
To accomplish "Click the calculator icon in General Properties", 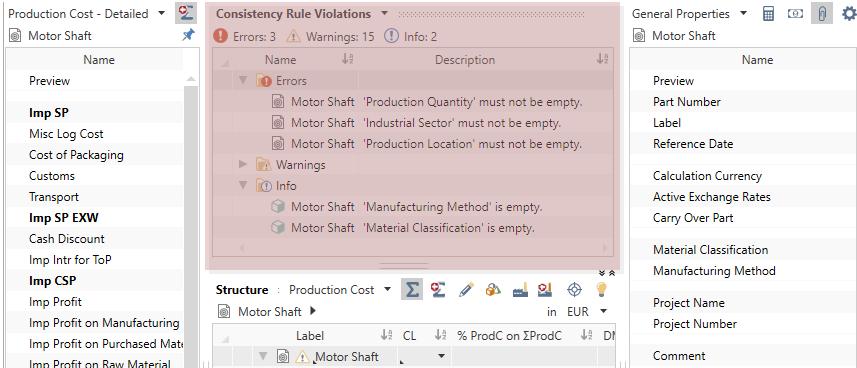I will (x=768, y=14).
